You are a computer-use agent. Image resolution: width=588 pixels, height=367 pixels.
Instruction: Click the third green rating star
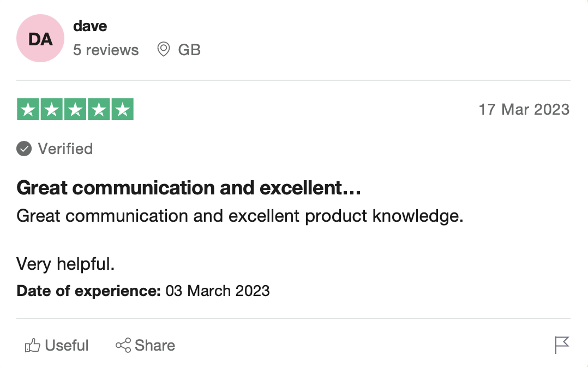coord(75,109)
